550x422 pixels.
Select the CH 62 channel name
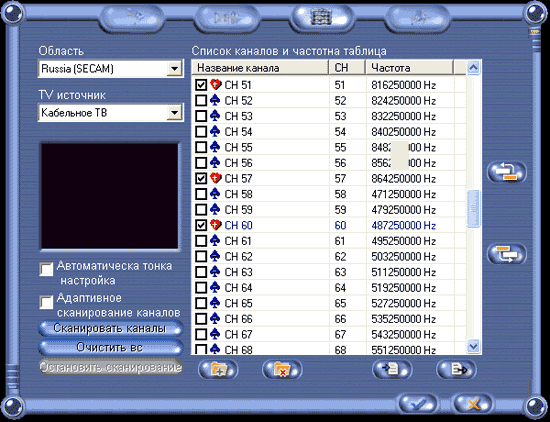click(x=238, y=256)
